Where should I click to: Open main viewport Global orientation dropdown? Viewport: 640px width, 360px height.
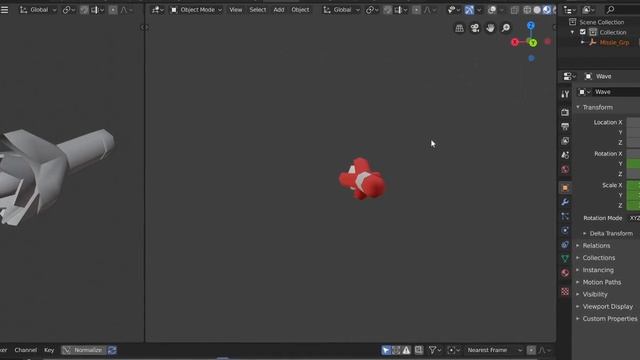pyautogui.click(x=341, y=10)
